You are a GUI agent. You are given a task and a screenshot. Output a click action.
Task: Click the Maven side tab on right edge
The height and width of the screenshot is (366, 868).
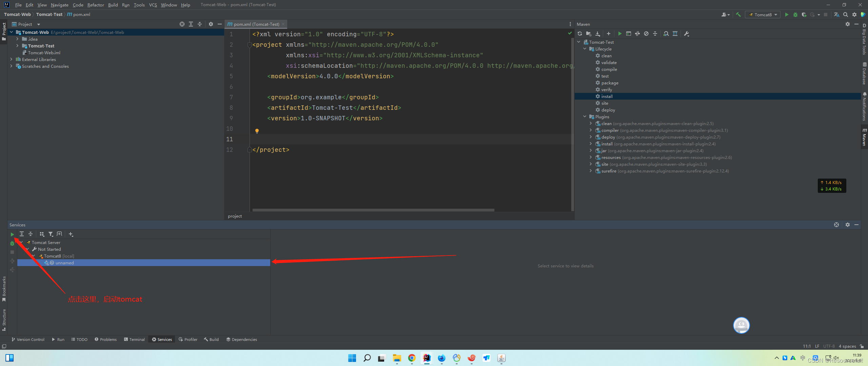[864, 137]
